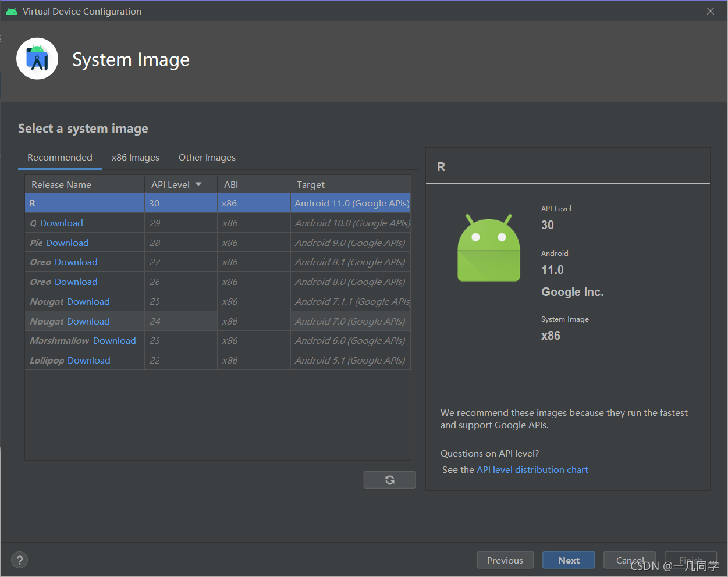The width and height of the screenshot is (728, 577).
Task: Download the Lollipop system image
Action: (89, 361)
